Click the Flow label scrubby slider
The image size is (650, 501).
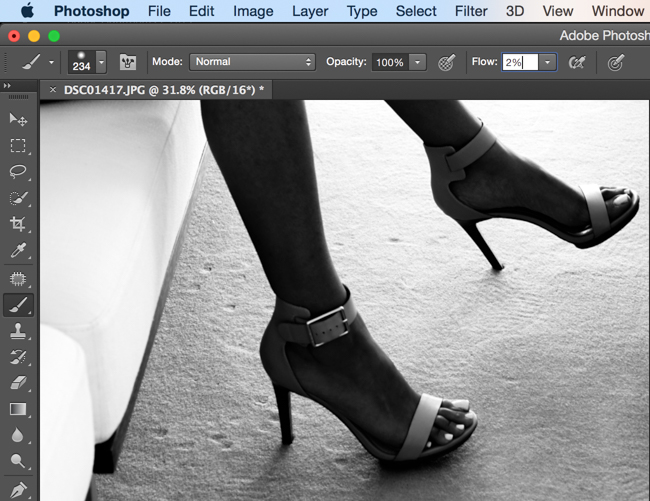pyautogui.click(x=484, y=62)
